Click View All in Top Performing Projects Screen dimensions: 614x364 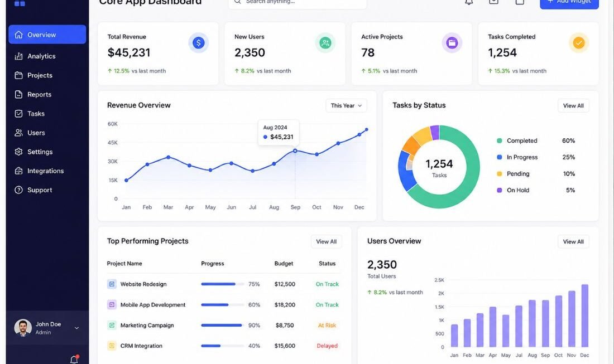(x=326, y=241)
